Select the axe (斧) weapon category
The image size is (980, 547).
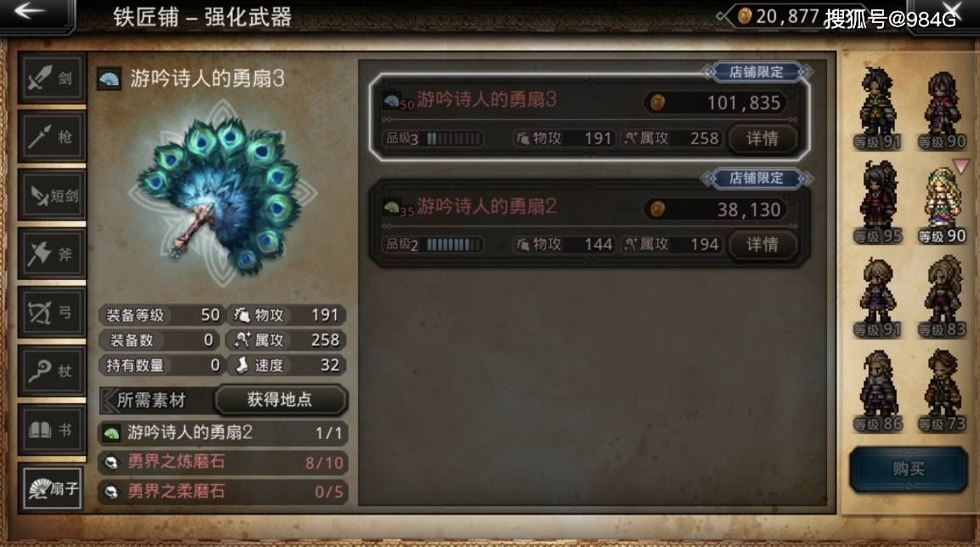(x=52, y=254)
